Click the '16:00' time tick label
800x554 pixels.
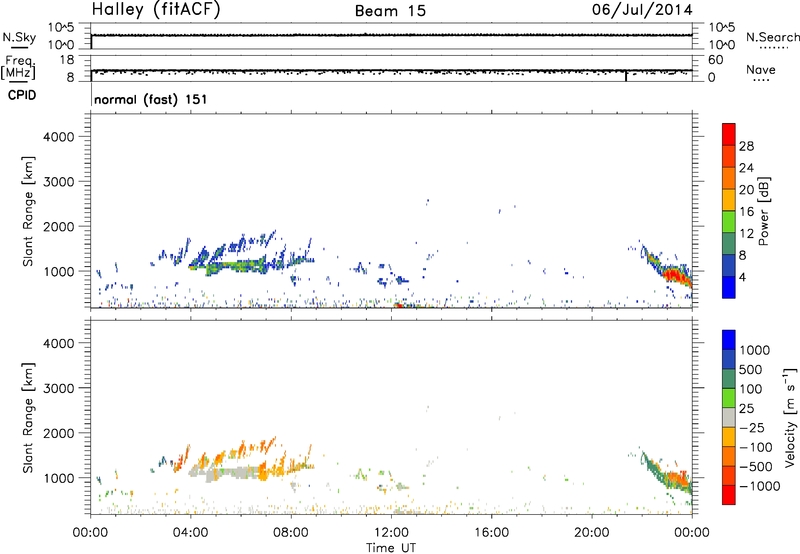pos(491,533)
